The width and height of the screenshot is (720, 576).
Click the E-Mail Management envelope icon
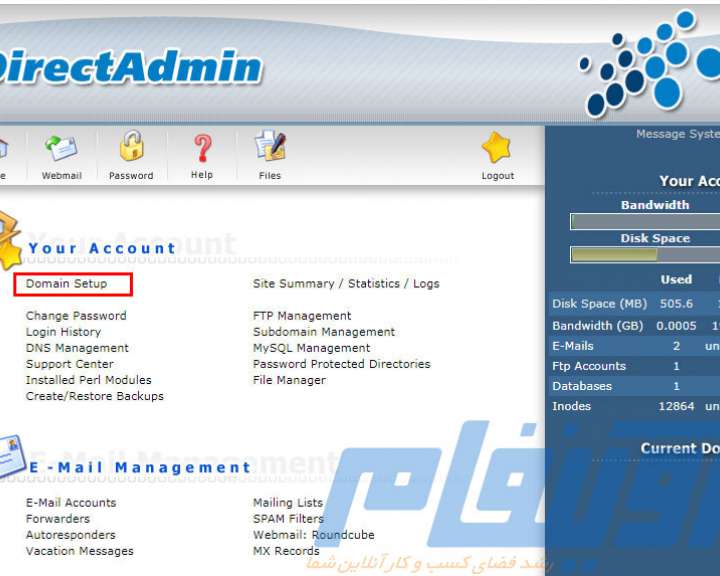[11, 456]
